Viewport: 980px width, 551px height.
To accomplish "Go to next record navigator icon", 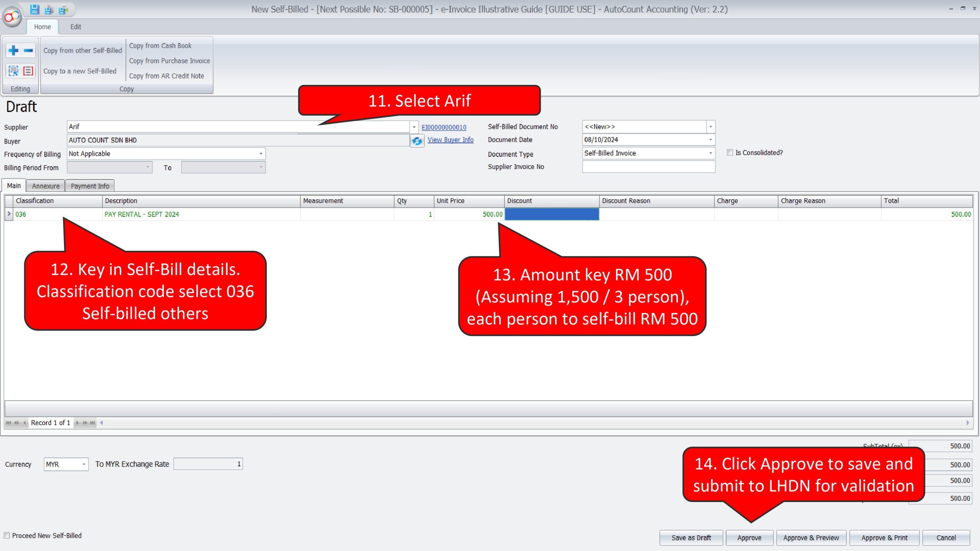I will pyautogui.click(x=77, y=423).
